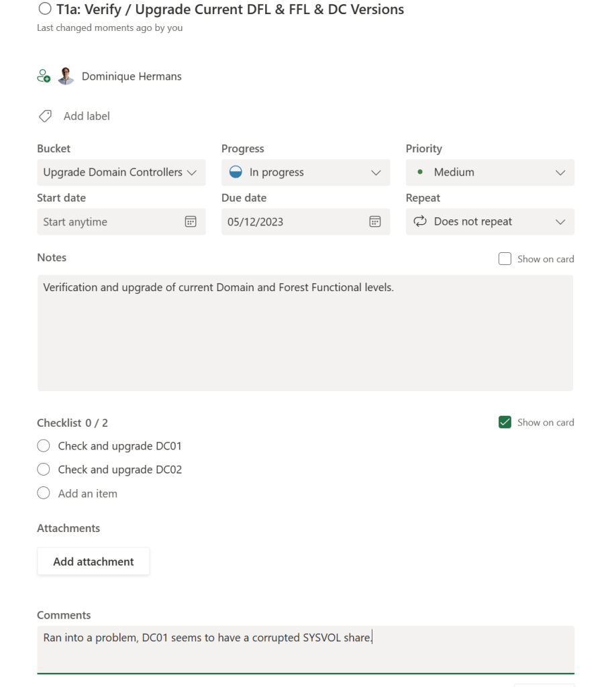Enable Show on card for Notes

pos(505,258)
